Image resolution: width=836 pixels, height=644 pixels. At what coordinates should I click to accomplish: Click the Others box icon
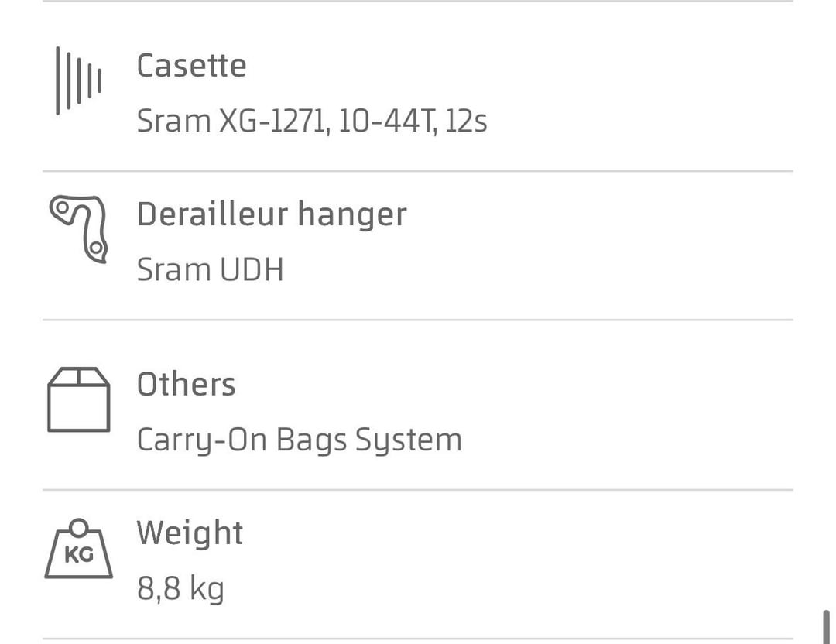point(79,399)
